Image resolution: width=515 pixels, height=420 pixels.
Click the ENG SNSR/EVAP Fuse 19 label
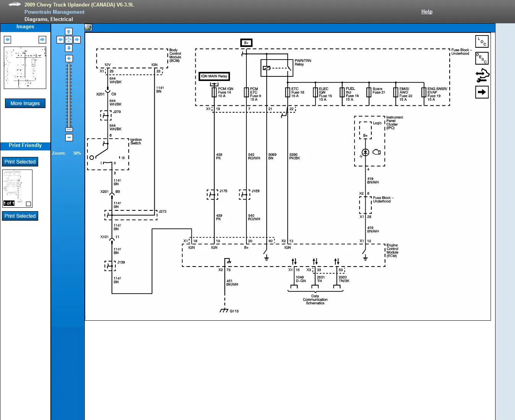(x=437, y=94)
